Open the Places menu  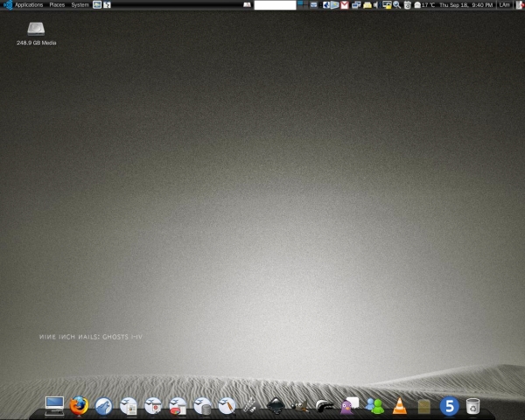click(57, 5)
